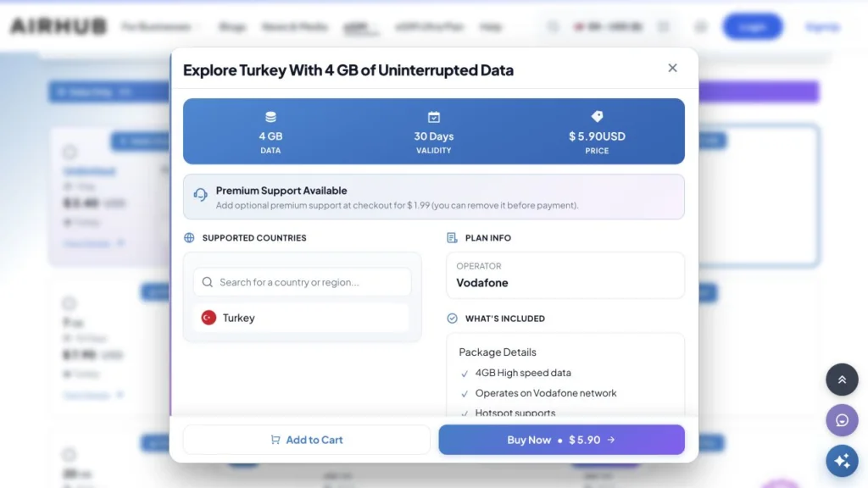Click the price tag icon above $5.90
Viewport: 868px width, 488px height.
pyautogui.click(x=597, y=116)
